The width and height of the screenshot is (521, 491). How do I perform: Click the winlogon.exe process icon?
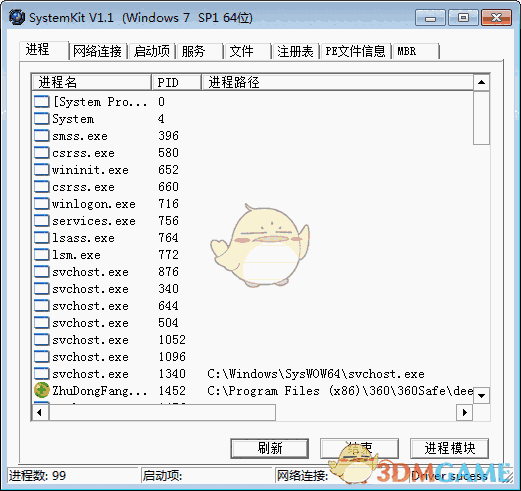tap(42, 204)
